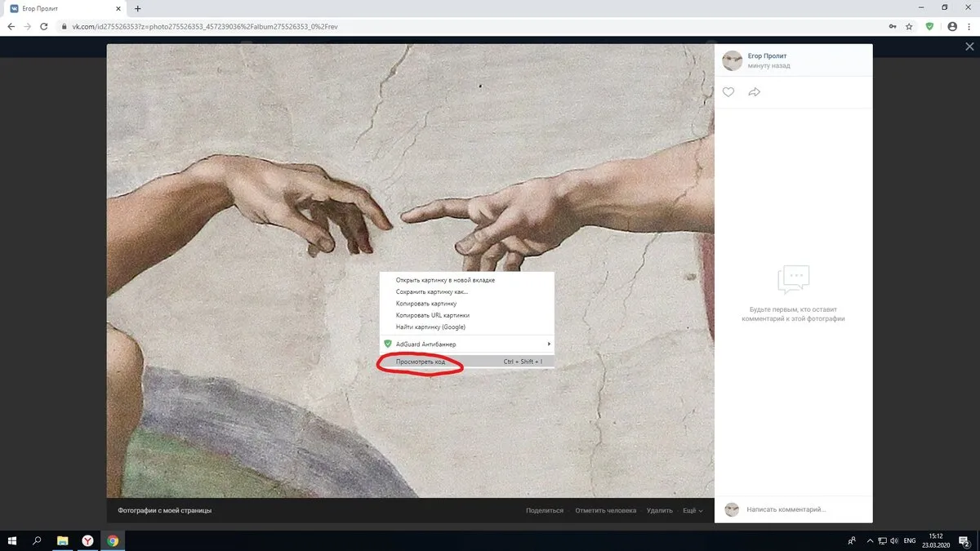
Task: Switch input language via ENG indicator
Action: point(909,540)
